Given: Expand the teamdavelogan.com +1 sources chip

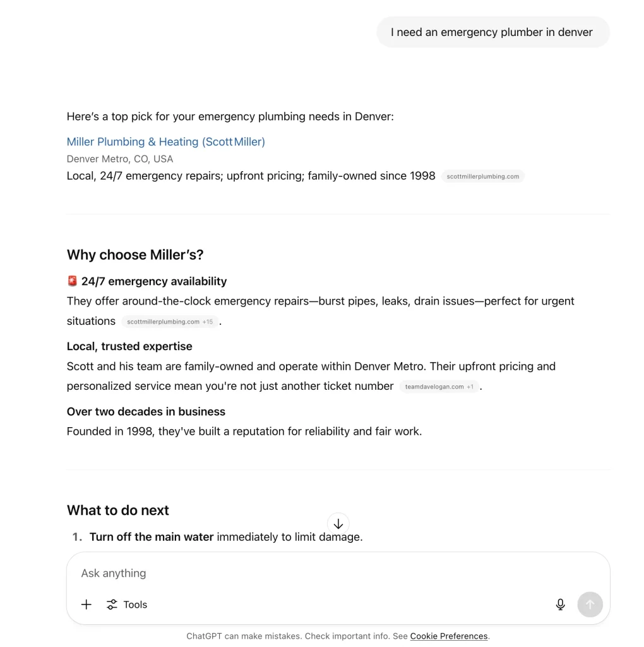Looking at the screenshot, I should (x=439, y=387).
